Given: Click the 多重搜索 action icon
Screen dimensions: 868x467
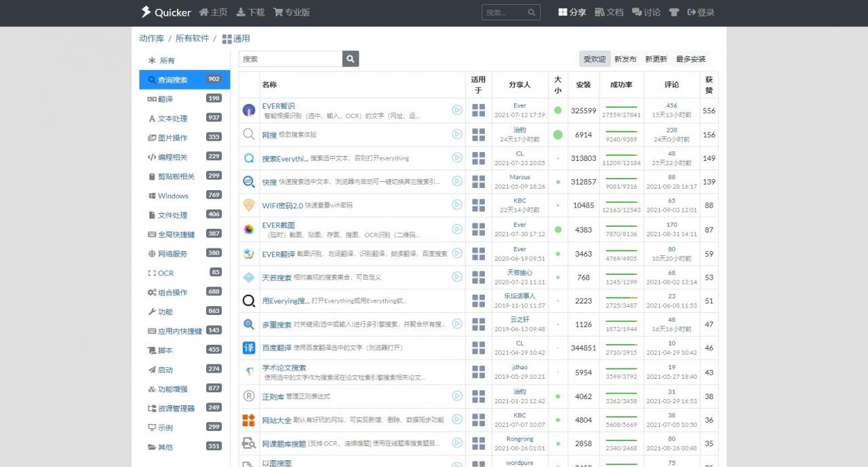Looking at the screenshot, I should pos(249,324).
